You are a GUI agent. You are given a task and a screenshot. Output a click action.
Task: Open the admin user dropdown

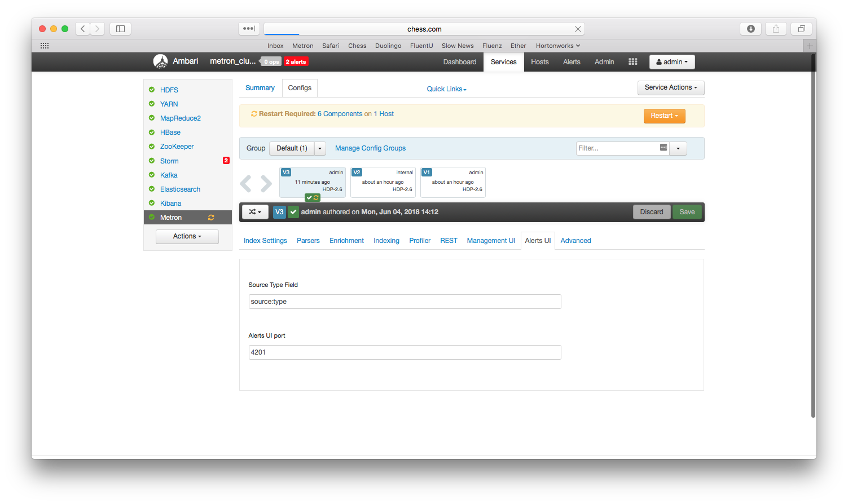click(x=672, y=62)
